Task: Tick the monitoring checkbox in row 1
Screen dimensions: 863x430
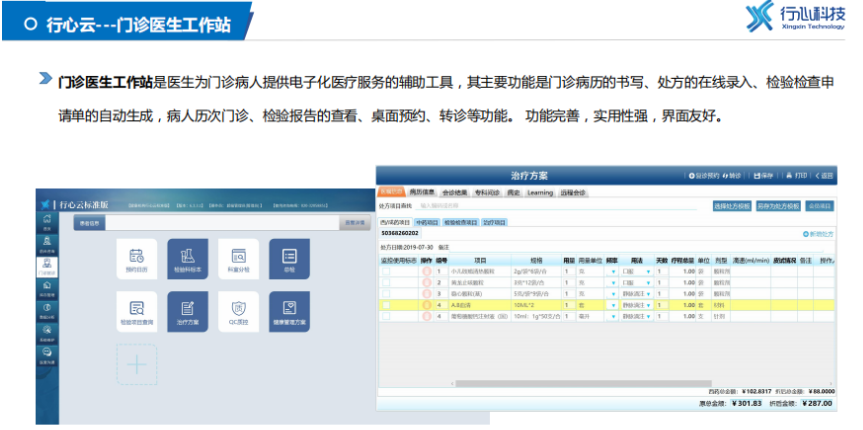Action: click(386, 271)
